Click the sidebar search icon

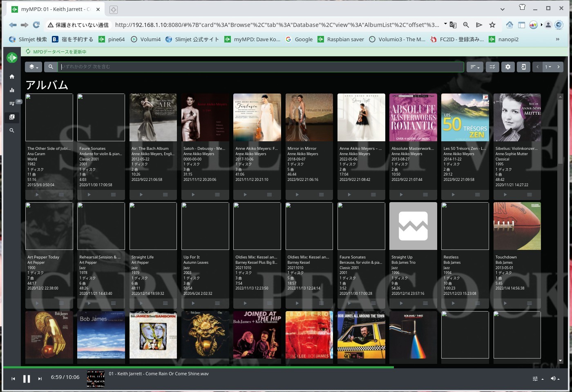pos(12,131)
